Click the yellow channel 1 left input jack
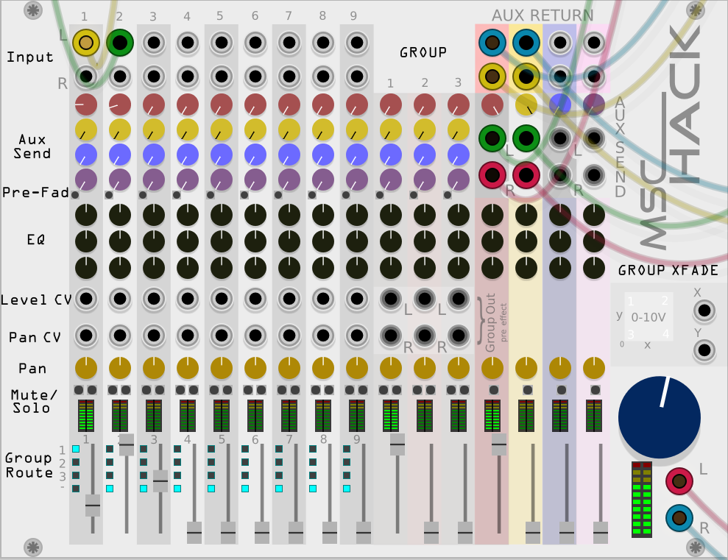Viewport: 728px width, 560px height. point(86,43)
